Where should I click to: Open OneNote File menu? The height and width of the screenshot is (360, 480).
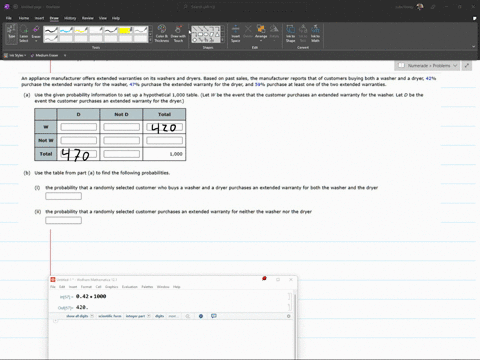9,18
